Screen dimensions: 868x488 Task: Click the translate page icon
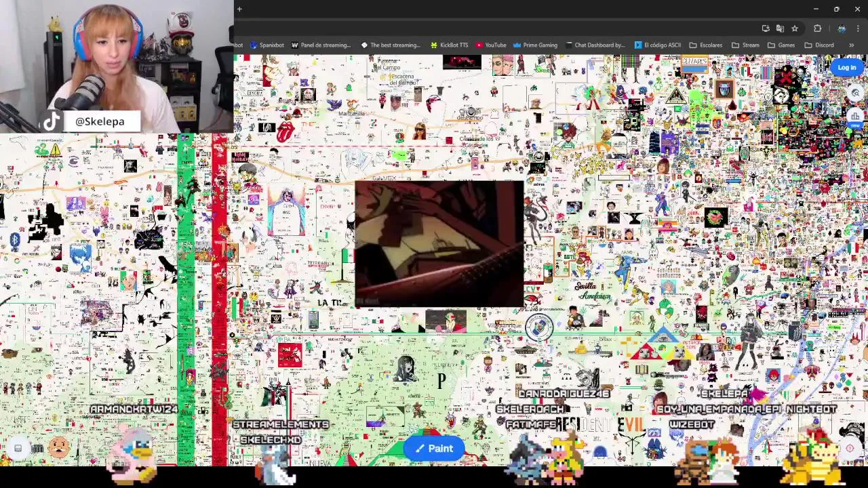(780, 28)
